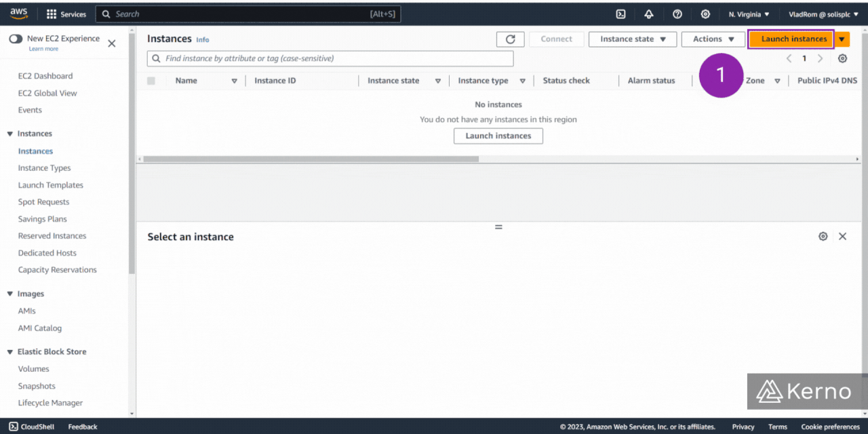Open the CloudShell icon in top bar
The image size is (868, 434).
tap(620, 14)
